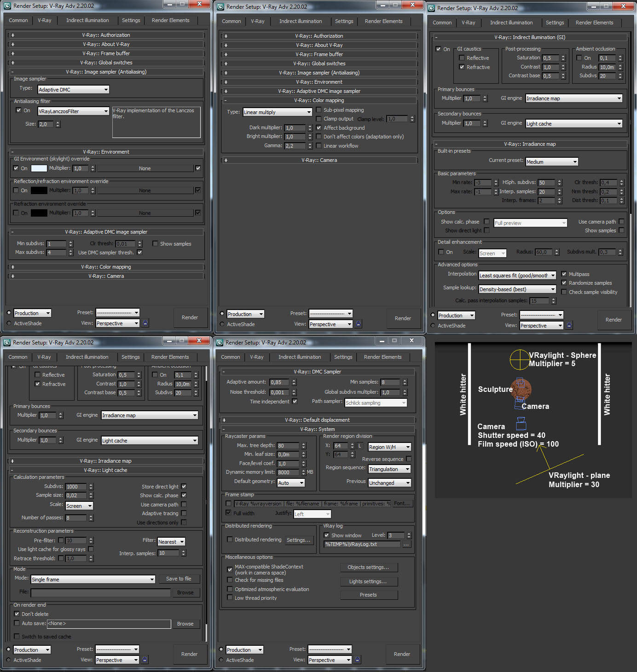637x672 pixels.
Task: Expand V-Ray:: Irradiance map in Light cache window
Action: coord(105,461)
